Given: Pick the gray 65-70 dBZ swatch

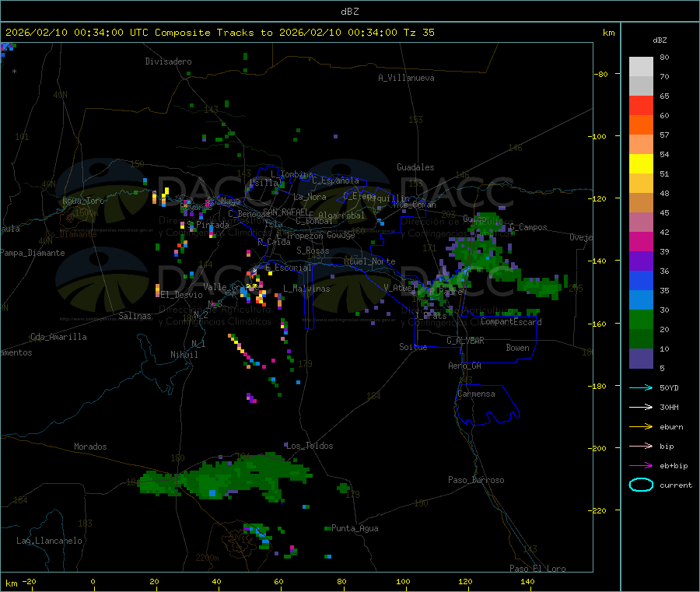Looking at the screenshot, I should tap(641, 86).
